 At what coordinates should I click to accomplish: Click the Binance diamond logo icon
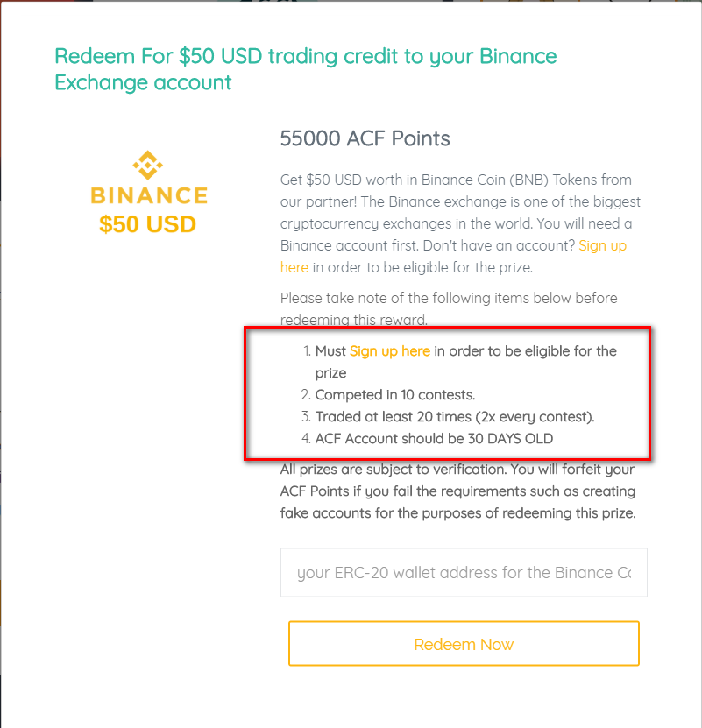point(148,164)
